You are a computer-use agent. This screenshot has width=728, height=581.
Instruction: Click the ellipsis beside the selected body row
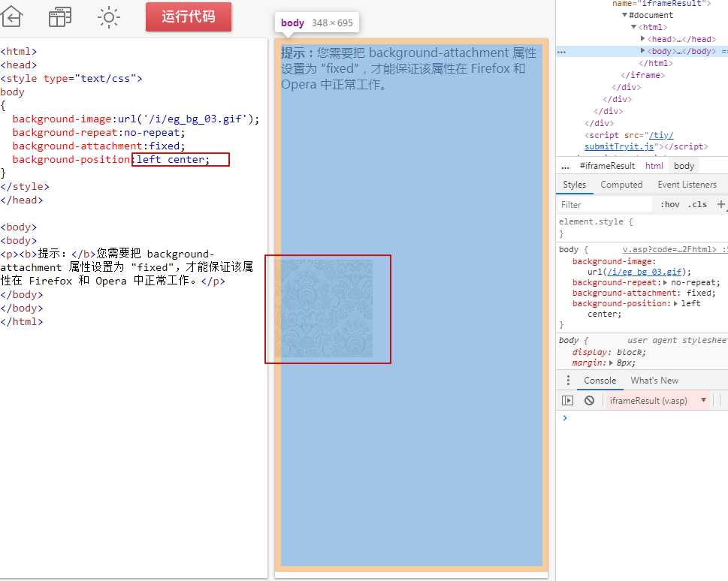(561, 52)
